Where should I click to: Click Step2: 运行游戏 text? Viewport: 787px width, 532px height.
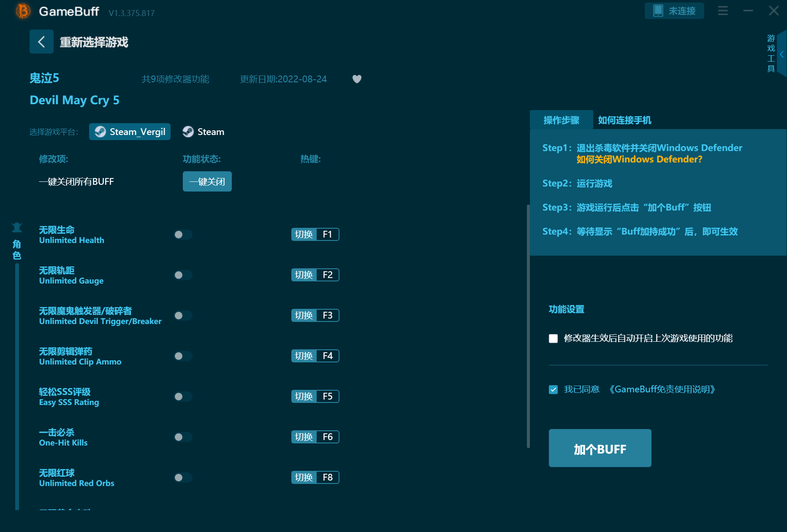[x=577, y=184]
